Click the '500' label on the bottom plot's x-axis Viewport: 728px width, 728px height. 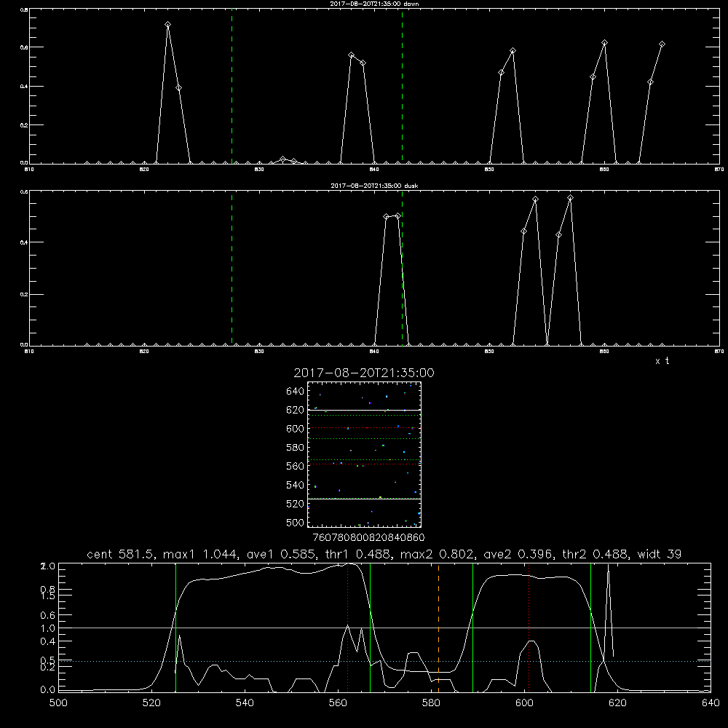[x=58, y=703]
